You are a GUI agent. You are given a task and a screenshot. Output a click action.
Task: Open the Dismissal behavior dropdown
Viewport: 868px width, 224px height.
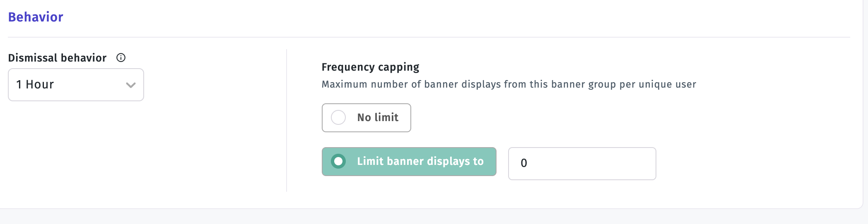(x=76, y=85)
